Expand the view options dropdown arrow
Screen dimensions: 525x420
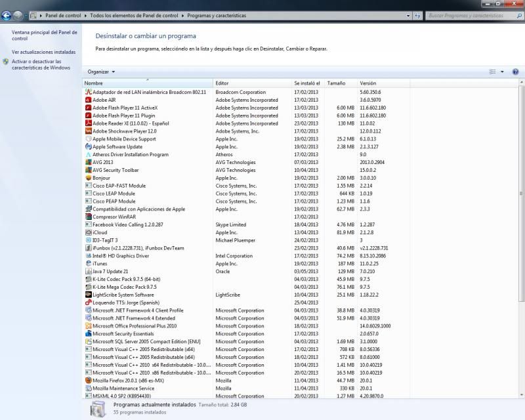click(502, 72)
